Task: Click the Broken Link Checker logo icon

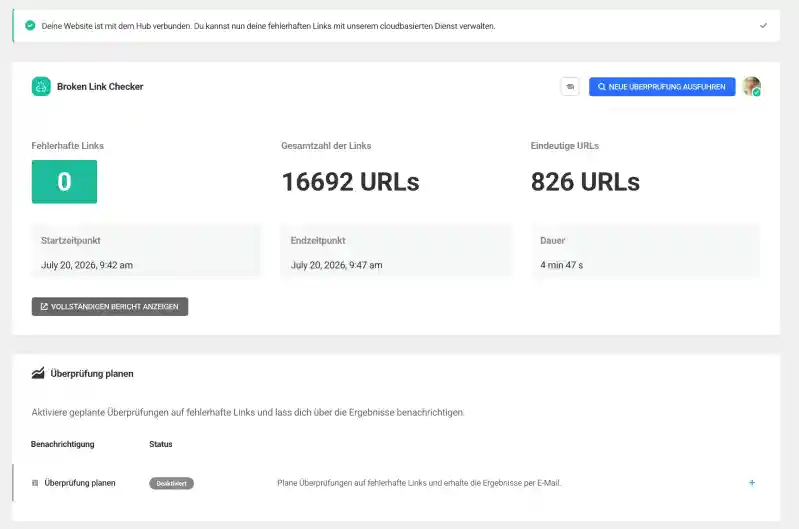Action: click(41, 87)
